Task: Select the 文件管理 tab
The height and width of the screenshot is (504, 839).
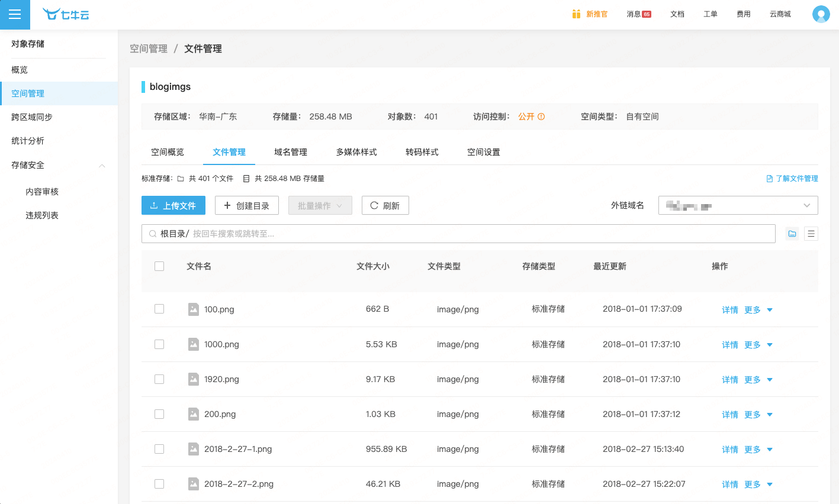Action: [x=229, y=152]
